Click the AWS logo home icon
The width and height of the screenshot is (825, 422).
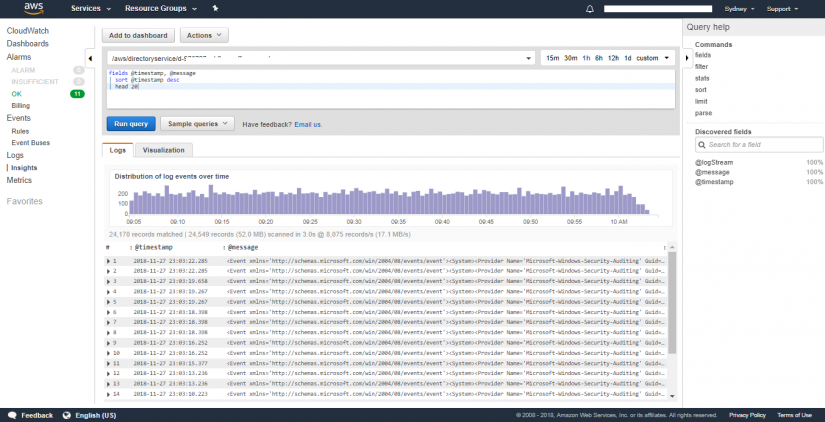pyautogui.click(x=34, y=8)
